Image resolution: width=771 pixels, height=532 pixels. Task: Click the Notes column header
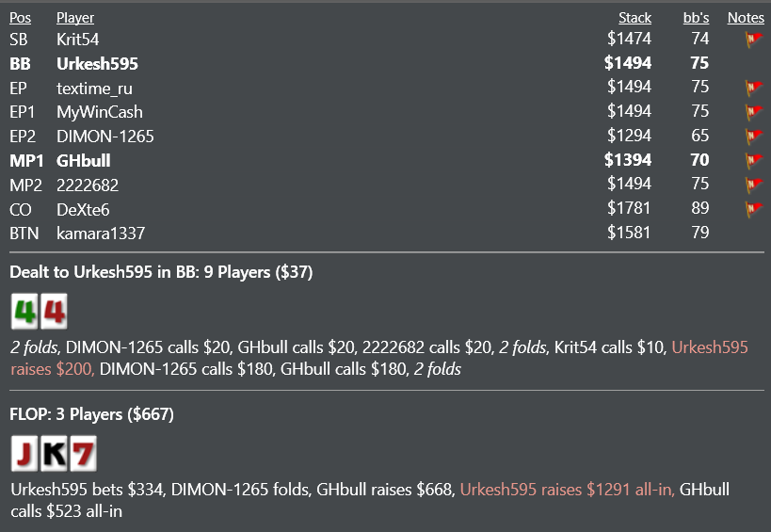746,18
